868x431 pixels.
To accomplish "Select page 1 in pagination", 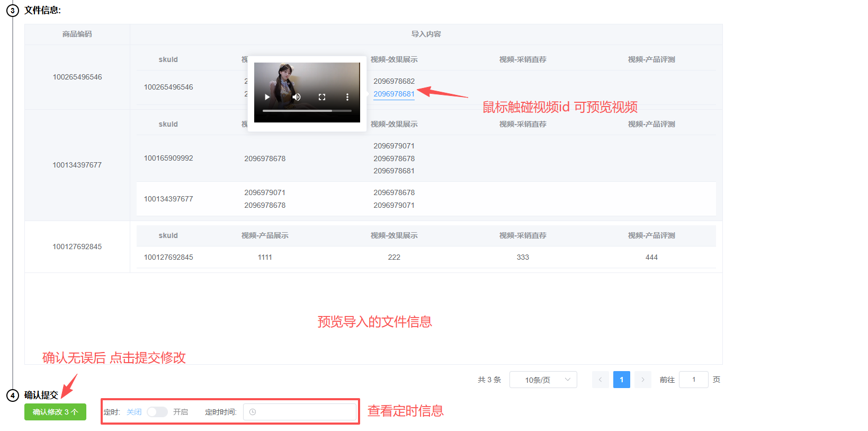I will click(x=621, y=380).
